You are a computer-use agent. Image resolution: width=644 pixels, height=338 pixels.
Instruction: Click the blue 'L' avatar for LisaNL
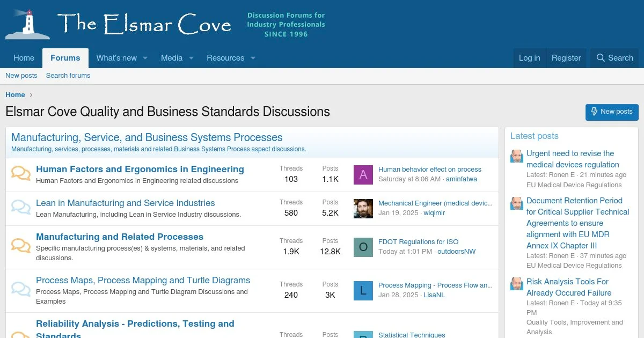pyautogui.click(x=363, y=290)
